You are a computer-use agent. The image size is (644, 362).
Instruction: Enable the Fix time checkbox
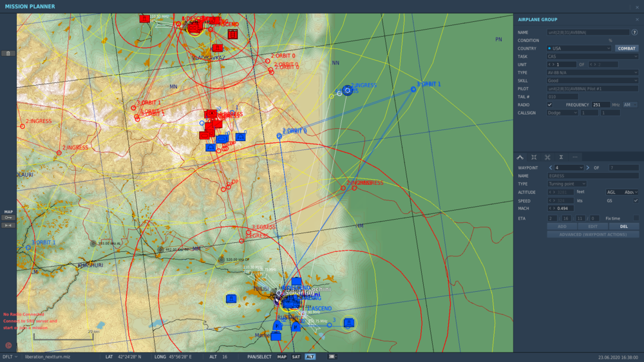pyautogui.click(x=636, y=218)
